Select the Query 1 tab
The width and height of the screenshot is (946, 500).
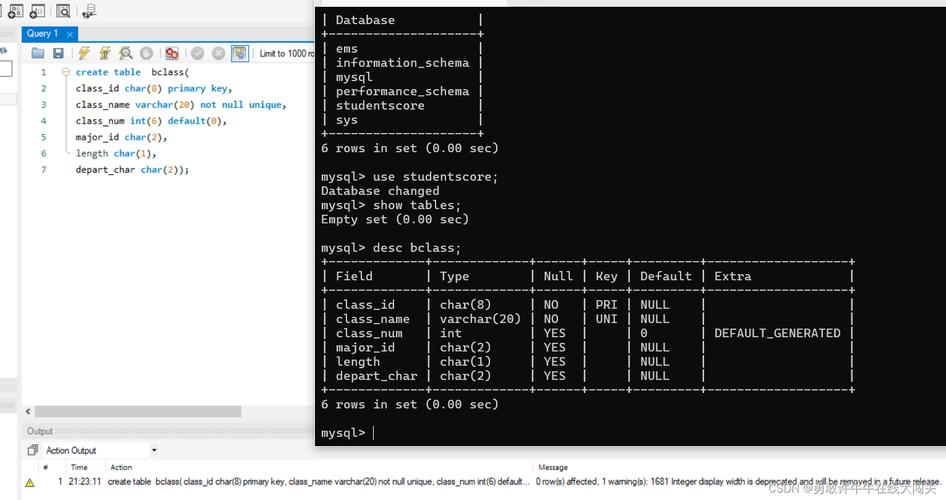tap(42, 33)
